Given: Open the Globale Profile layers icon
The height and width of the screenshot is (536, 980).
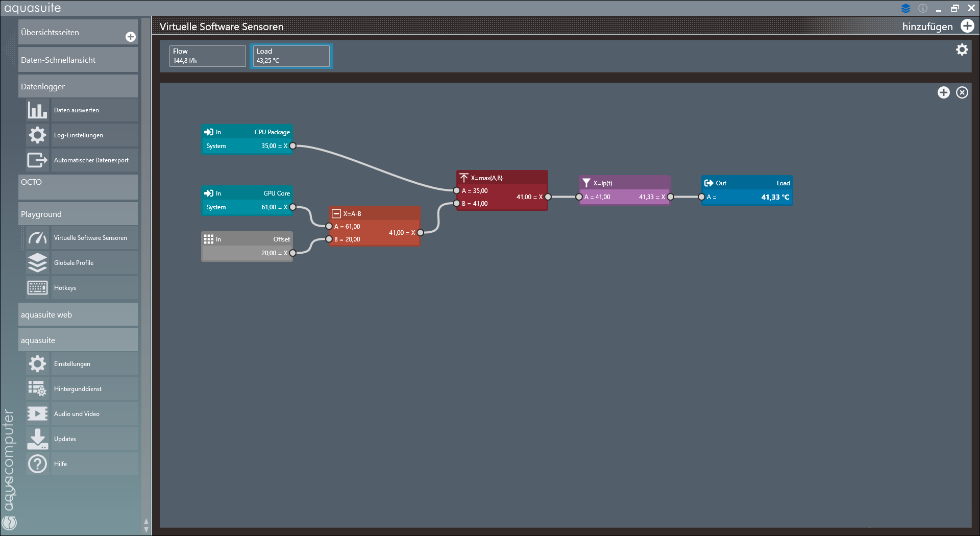Looking at the screenshot, I should click(37, 263).
